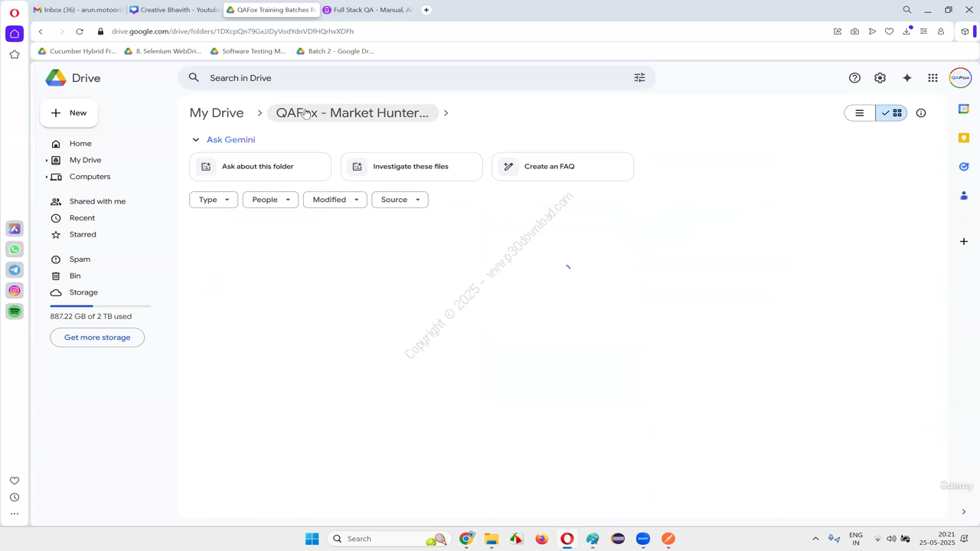Switch to grid layout view
The width and height of the screenshot is (980, 551).
point(891,113)
